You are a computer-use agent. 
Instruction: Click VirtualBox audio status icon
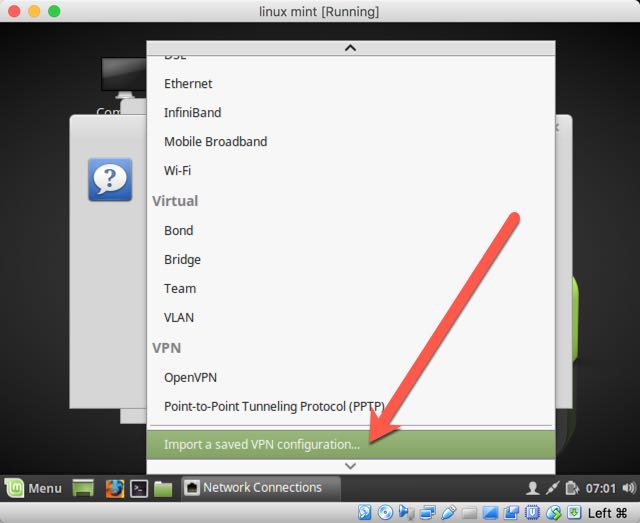tap(406, 512)
